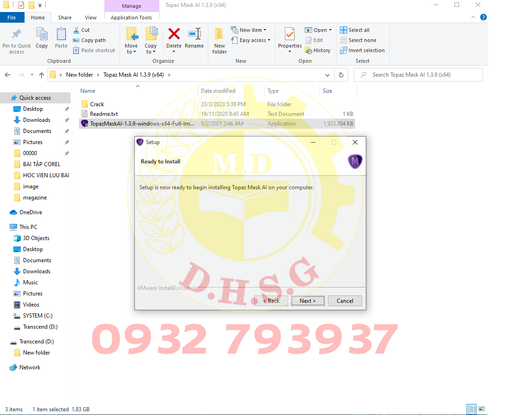The image size is (532, 415).
Task: Collapse the ribbon with chevron
Action: coord(473,17)
